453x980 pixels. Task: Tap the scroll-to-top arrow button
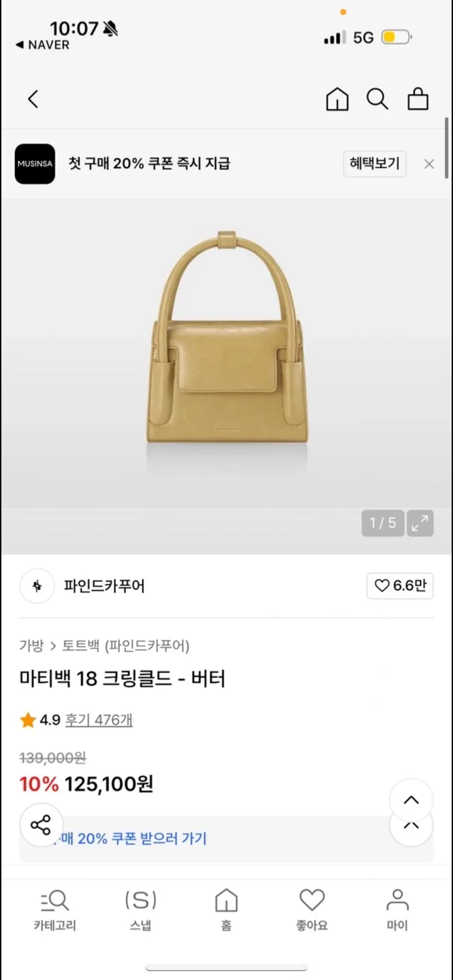(x=411, y=800)
